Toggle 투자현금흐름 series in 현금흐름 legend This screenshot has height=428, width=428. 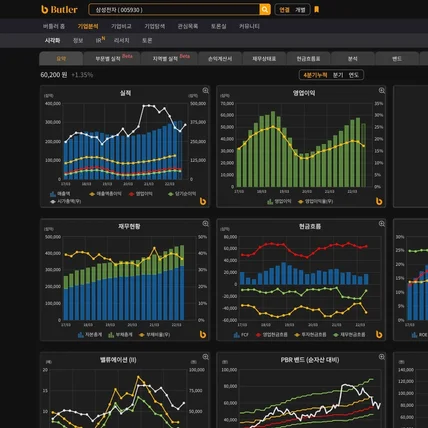click(x=310, y=334)
